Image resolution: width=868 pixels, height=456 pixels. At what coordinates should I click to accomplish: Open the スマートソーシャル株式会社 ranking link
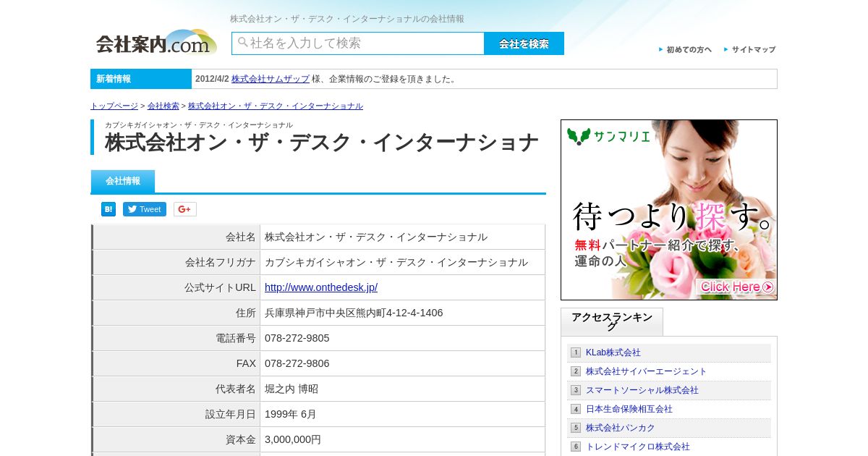coord(642,390)
